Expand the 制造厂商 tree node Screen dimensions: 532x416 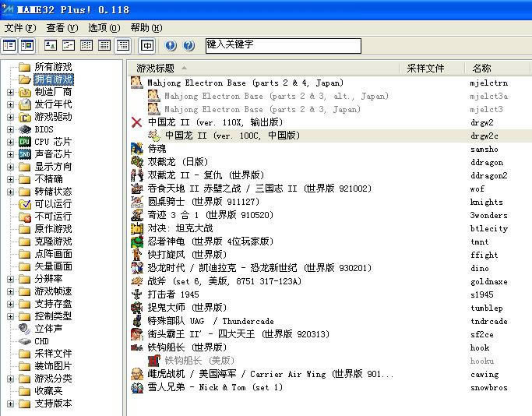point(10,92)
